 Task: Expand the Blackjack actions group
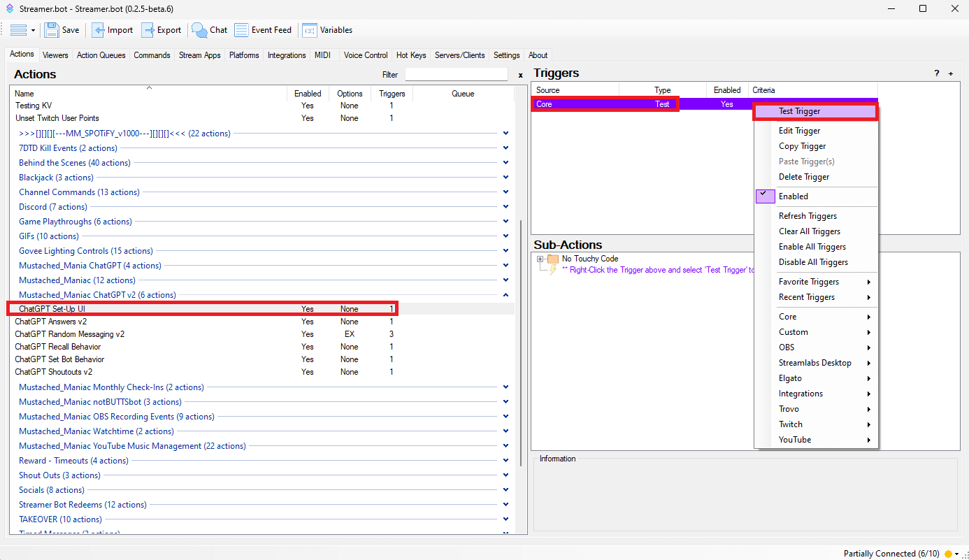pyautogui.click(x=505, y=178)
